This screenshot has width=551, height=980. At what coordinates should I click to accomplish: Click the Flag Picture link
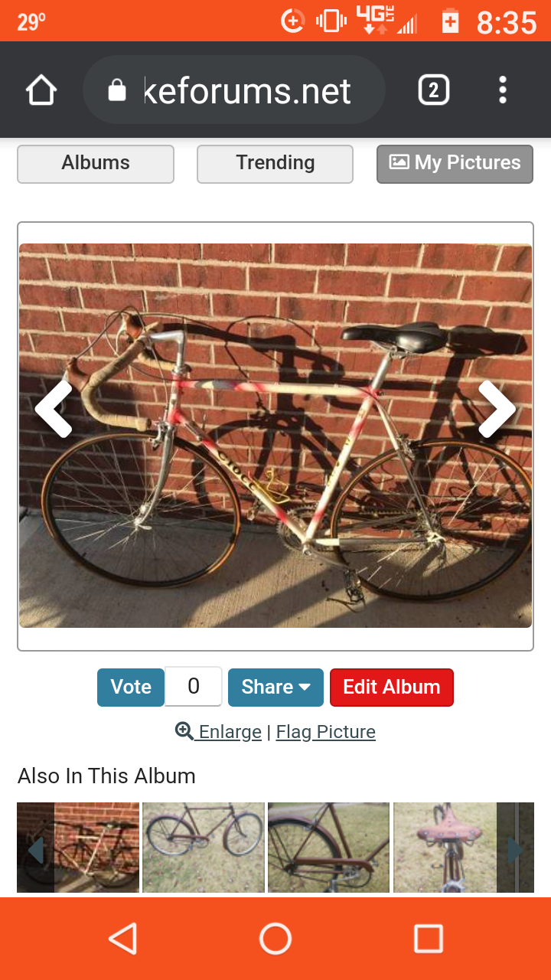coord(326,732)
